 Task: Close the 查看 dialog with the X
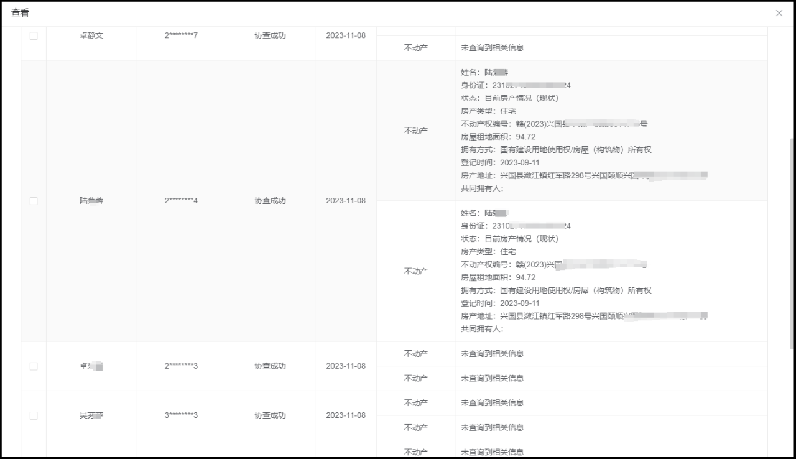779,12
